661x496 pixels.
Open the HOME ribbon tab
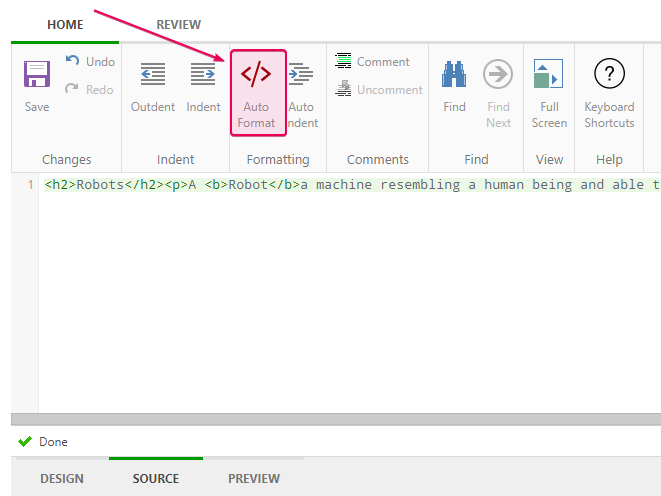65,25
